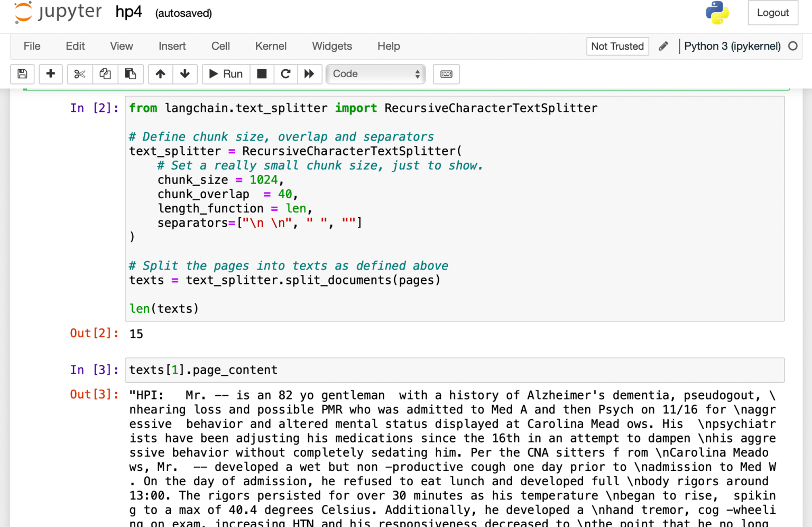Save and checkpoint the notebook
Screen dimensions: 812x527
coord(22,74)
